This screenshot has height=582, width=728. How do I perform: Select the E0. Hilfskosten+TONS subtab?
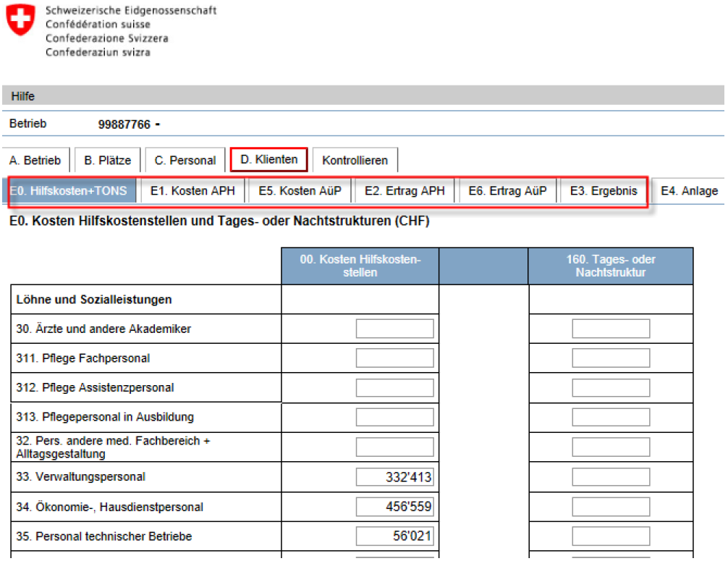[69, 191]
